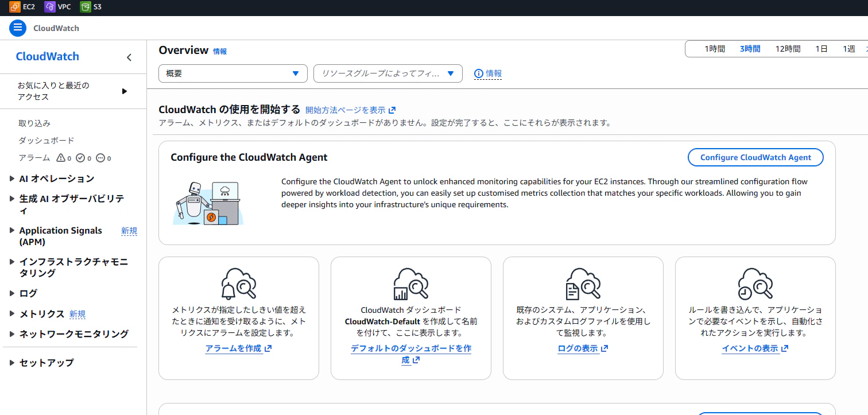Click the Configure the CloudWatch Agent heading
This screenshot has width=868, height=415.
coord(249,157)
